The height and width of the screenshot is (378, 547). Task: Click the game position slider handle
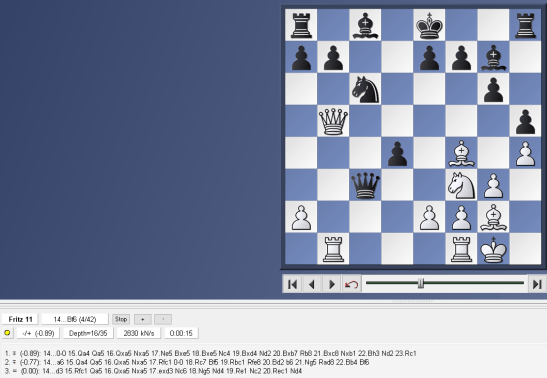[421, 284]
